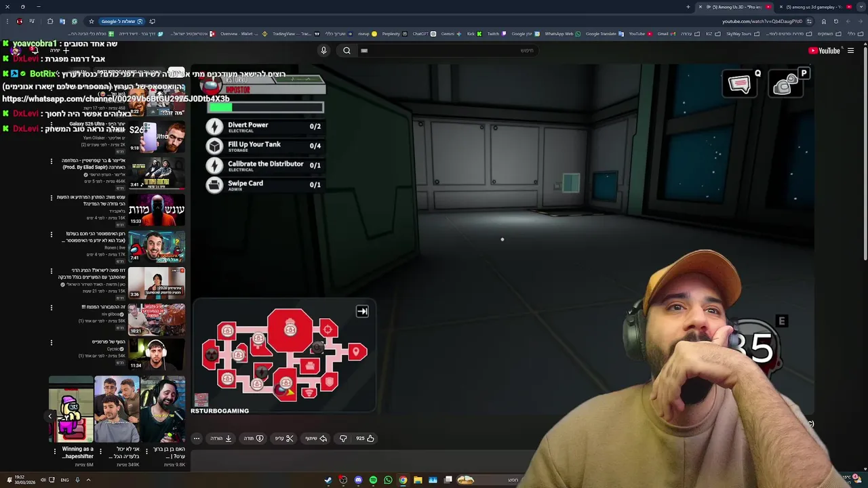This screenshot has height=488, width=868.
Task: Open the more actions ellipsis under video
Action: coord(197,439)
